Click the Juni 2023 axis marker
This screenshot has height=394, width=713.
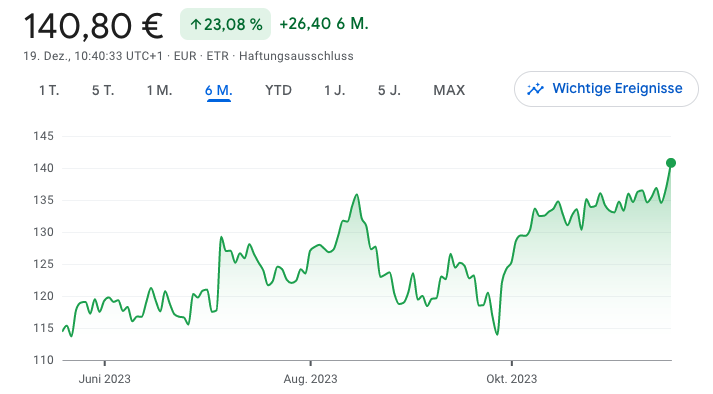coord(105,379)
